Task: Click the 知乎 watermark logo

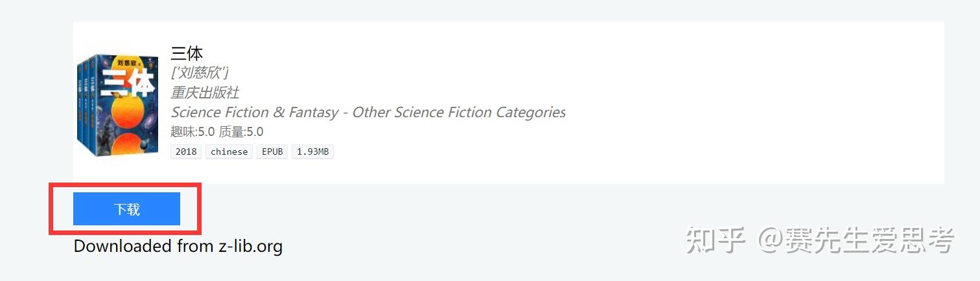Action: click(716, 240)
